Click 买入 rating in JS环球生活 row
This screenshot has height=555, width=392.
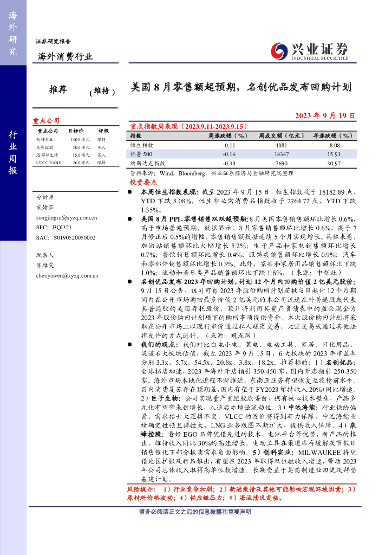101,155
